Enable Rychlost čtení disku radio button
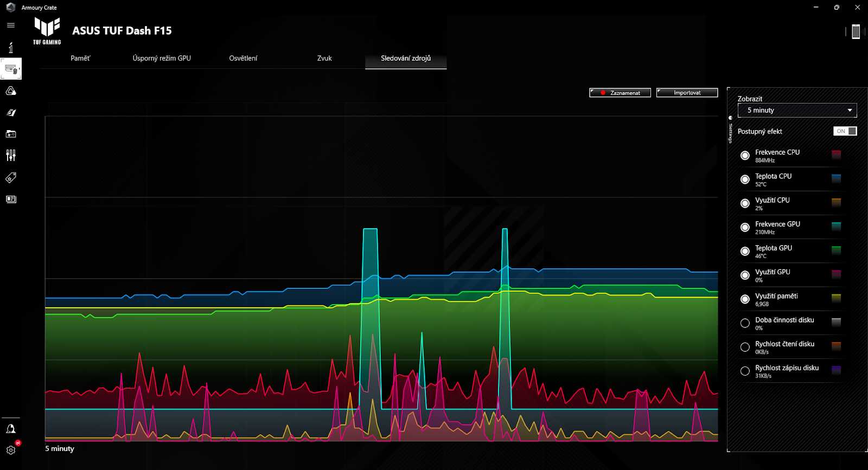The image size is (868, 470). tap(745, 347)
